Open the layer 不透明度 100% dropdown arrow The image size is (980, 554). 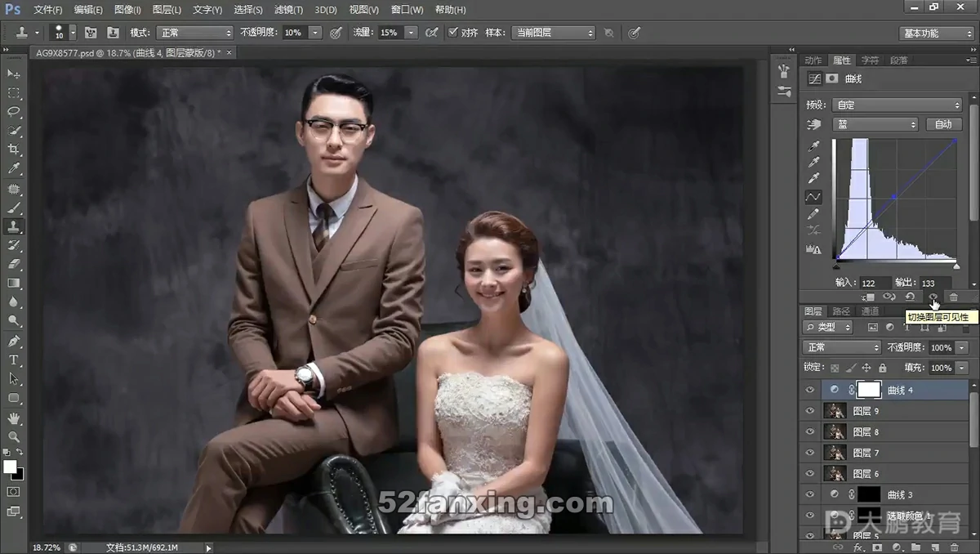pyautogui.click(x=962, y=347)
